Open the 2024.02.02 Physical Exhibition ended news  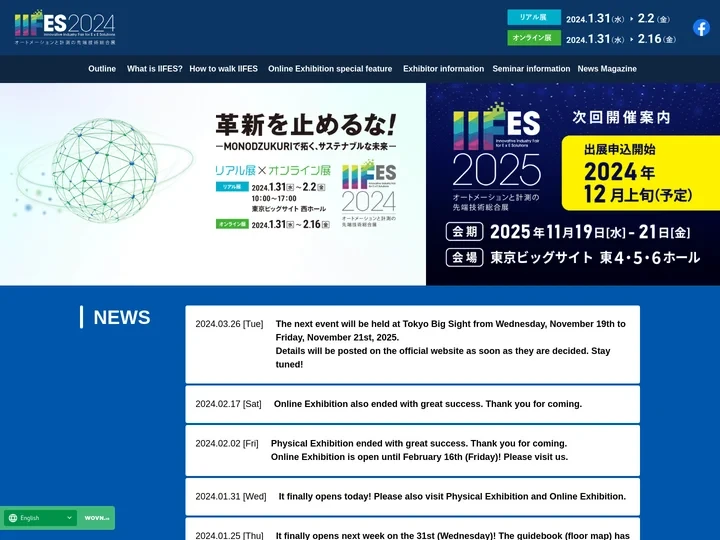412,450
